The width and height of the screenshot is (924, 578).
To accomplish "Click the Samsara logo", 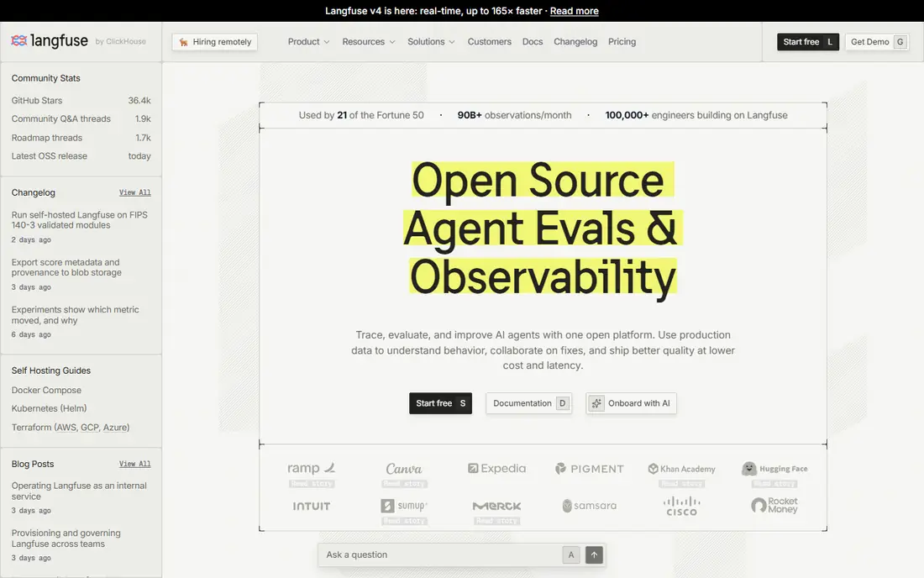I will pyautogui.click(x=590, y=506).
